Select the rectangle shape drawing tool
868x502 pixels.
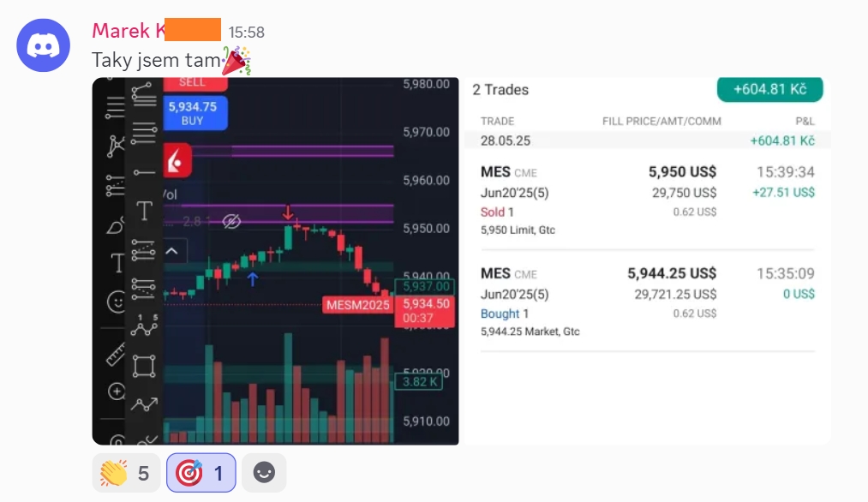pyautogui.click(x=144, y=367)
